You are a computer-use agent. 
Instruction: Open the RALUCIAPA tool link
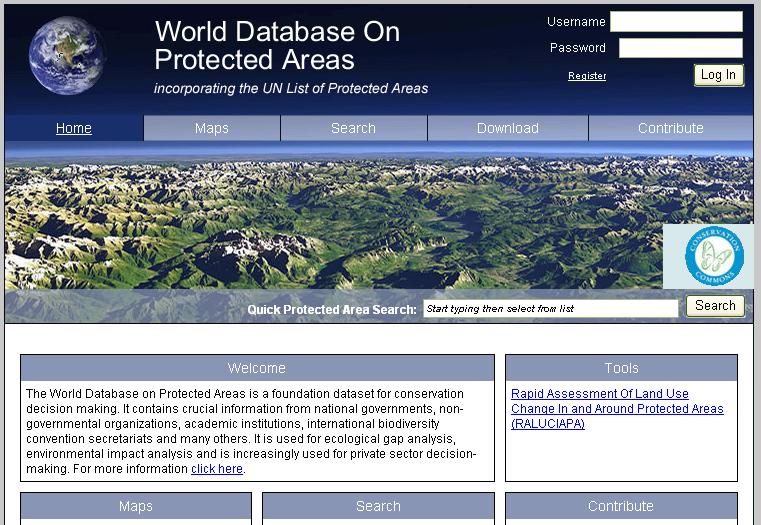pyautogui.click(x=617, y=409)
